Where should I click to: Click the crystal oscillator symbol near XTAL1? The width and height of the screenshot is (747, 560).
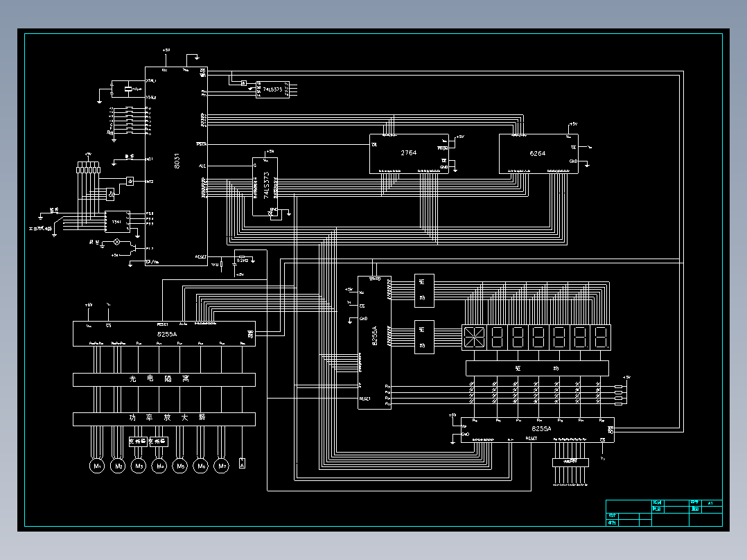tap(128, 89)
